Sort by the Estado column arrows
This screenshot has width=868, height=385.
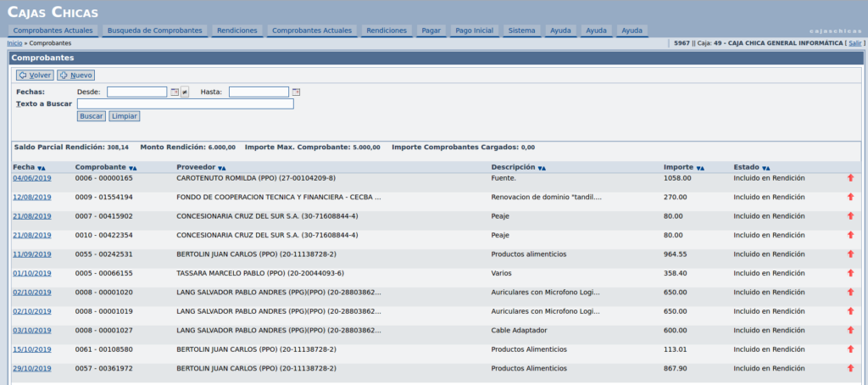(x=766, y=168)
